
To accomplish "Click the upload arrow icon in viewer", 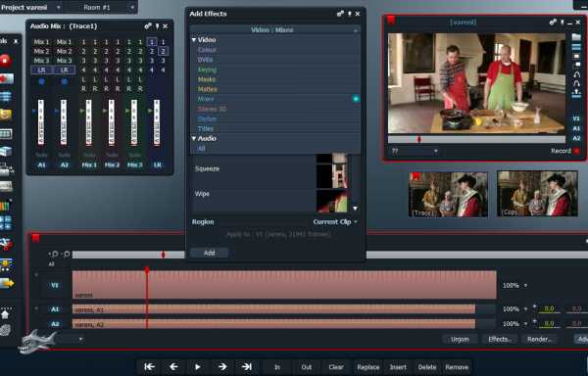I will coord(576,92).
